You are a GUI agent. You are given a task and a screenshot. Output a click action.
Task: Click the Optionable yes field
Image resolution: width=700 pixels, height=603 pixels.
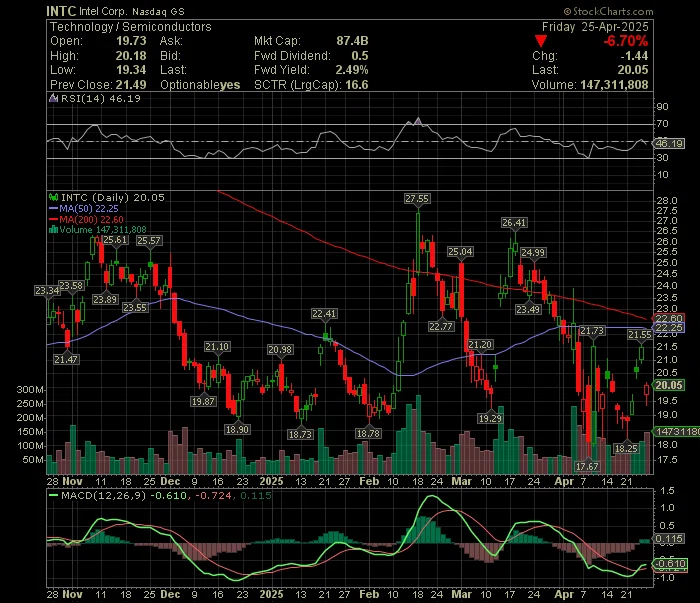point(200,85)
